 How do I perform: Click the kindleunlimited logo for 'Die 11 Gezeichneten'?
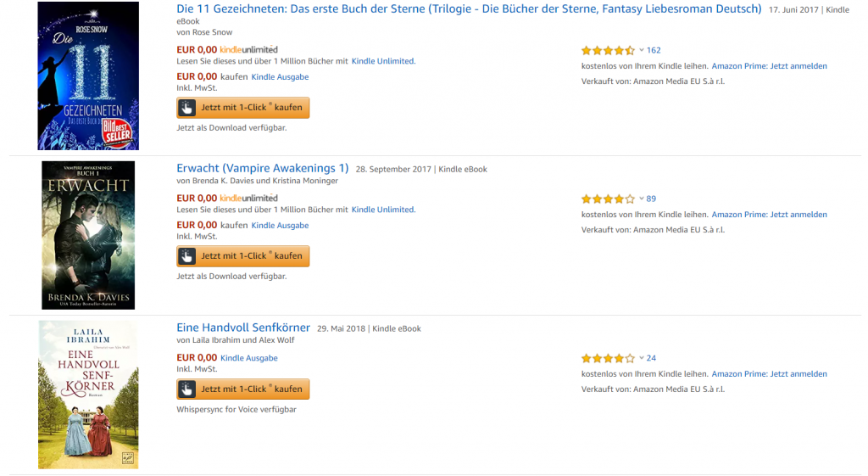248,50
